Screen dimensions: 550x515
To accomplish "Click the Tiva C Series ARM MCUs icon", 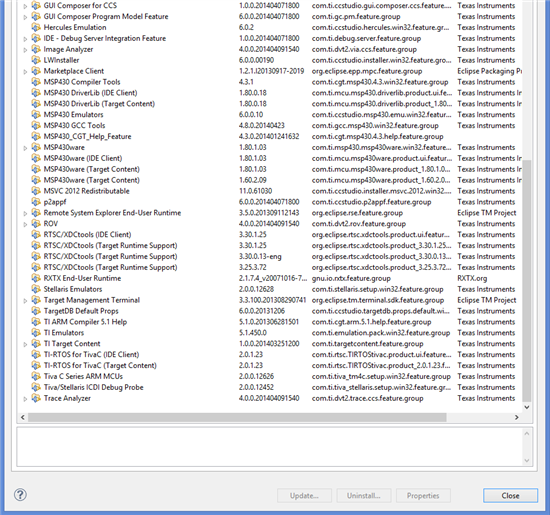I will pyautogui.click(x=36, y=376).
